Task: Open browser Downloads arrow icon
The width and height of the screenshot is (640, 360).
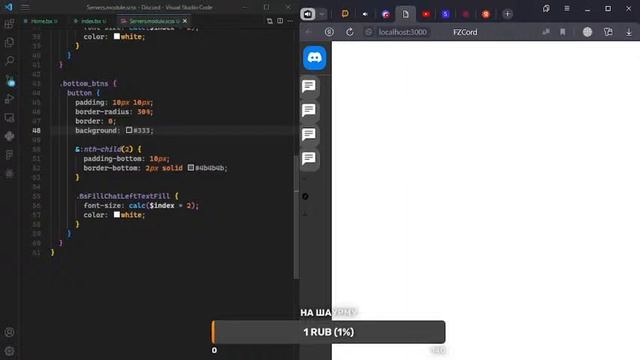Action: [629, 32]
